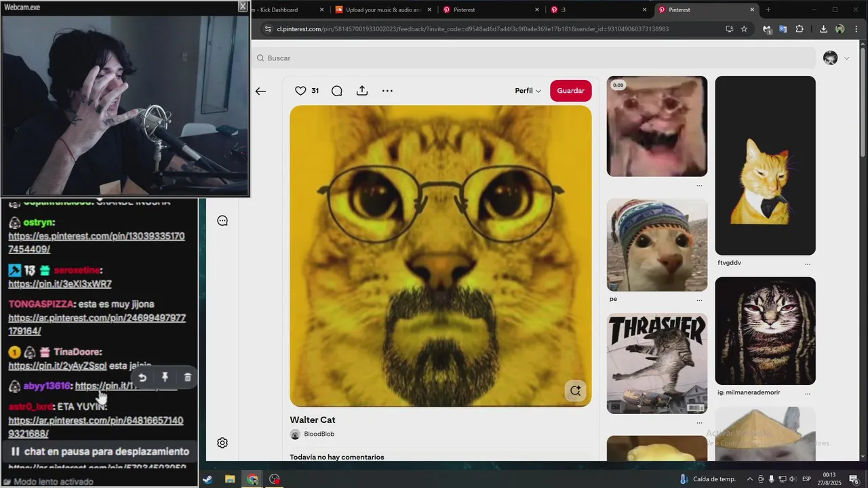The width and height of the screenshot is (868, 488).
Task: Open the Google Translate extension icon
Action: 783,29
